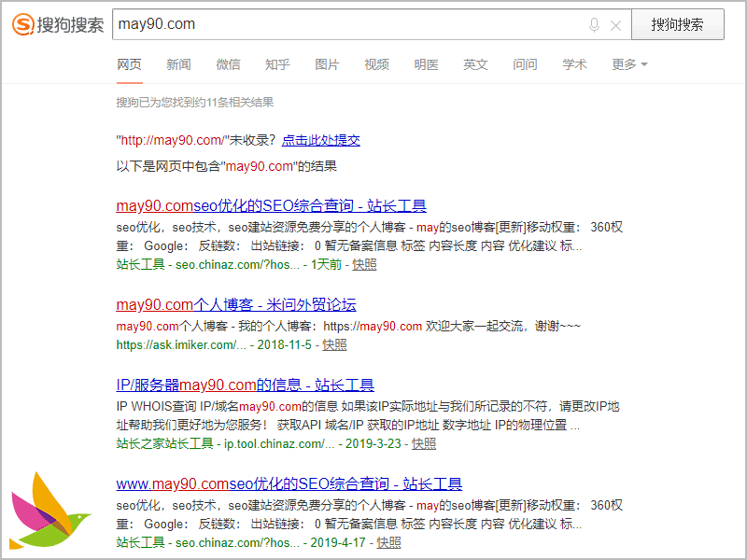Switch to the 新闻 tab

point(178,64)
